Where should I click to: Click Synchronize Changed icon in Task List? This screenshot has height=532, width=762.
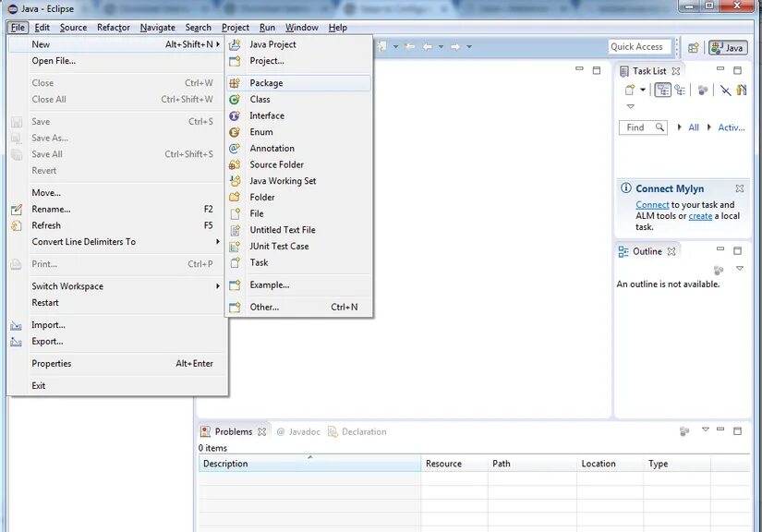pyautogui.click(x=742, y=90)
